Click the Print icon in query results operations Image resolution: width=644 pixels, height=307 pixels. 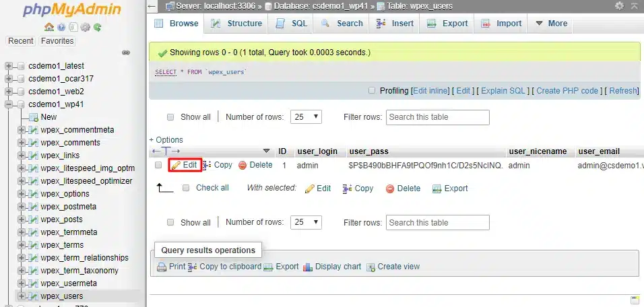(162, 267)
